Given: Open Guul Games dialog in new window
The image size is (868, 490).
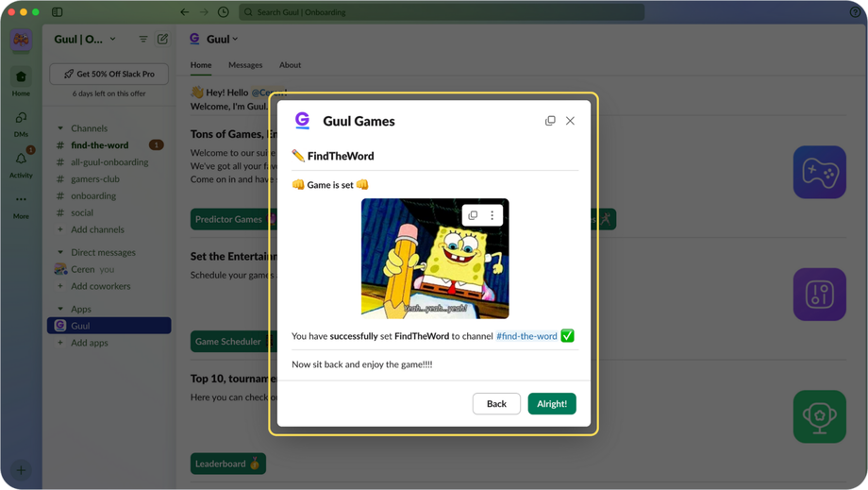Looking at the screenshot, I should (550, 121).
